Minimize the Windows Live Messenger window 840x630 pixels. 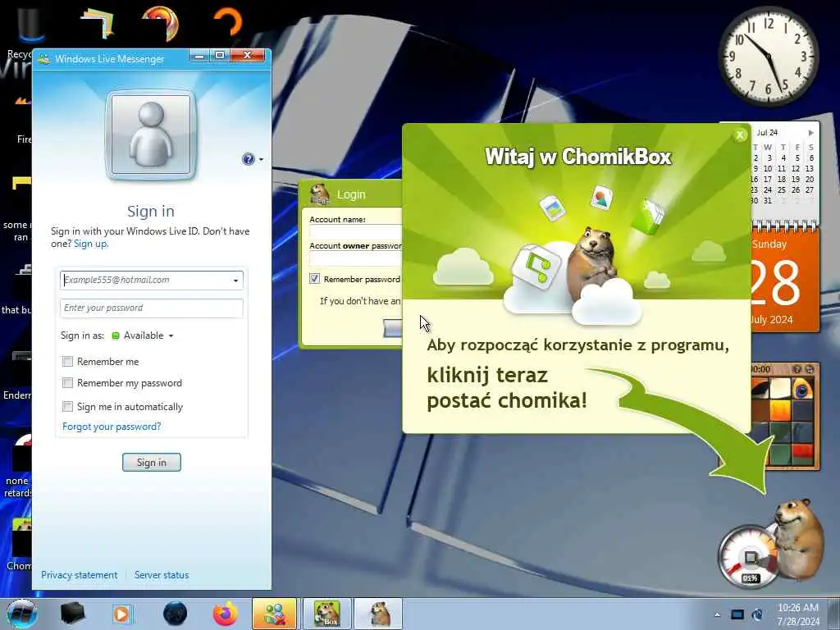pyautogui.click(x=199, y=56)
